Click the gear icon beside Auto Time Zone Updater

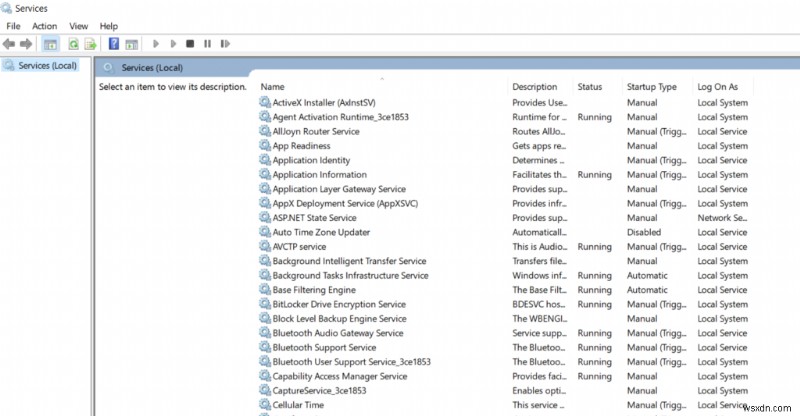coord(265,232)
